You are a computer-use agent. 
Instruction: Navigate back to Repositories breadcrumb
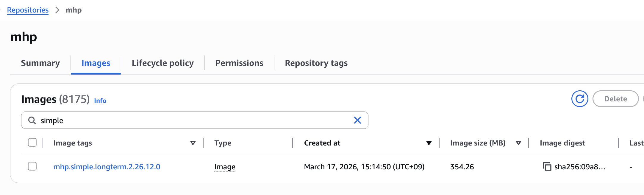pos(28,10)
